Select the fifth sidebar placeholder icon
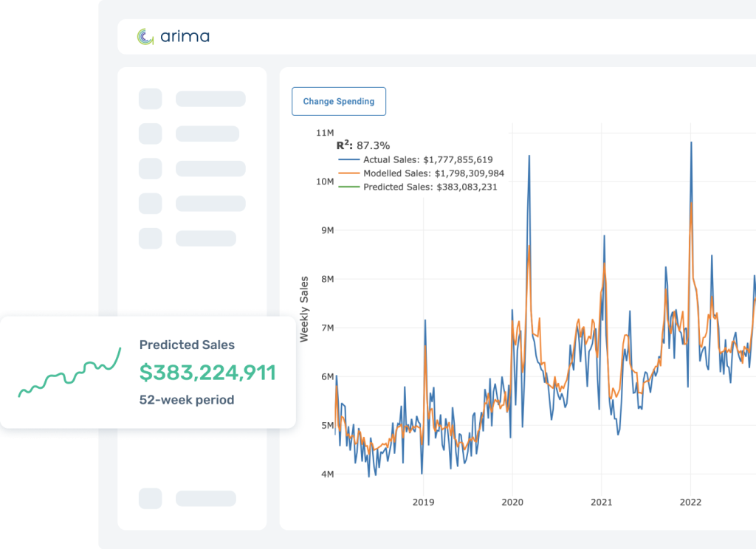This screenshot has height=549, width=756. (x=150, y=238)
